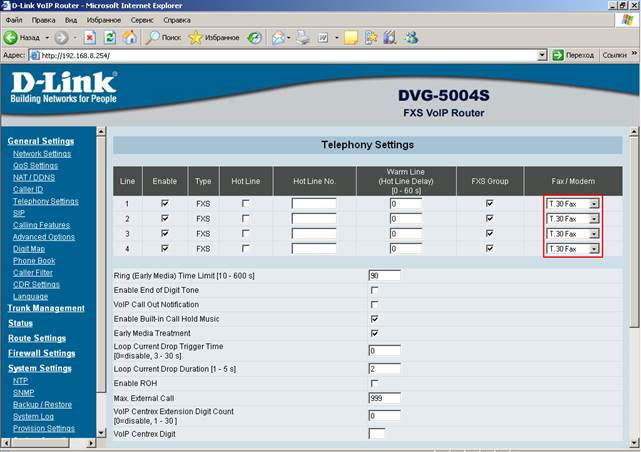Screen dimensions: 641x452
Task: Refresh the page with the refresh icon
Action: click(x=109, y=37)
